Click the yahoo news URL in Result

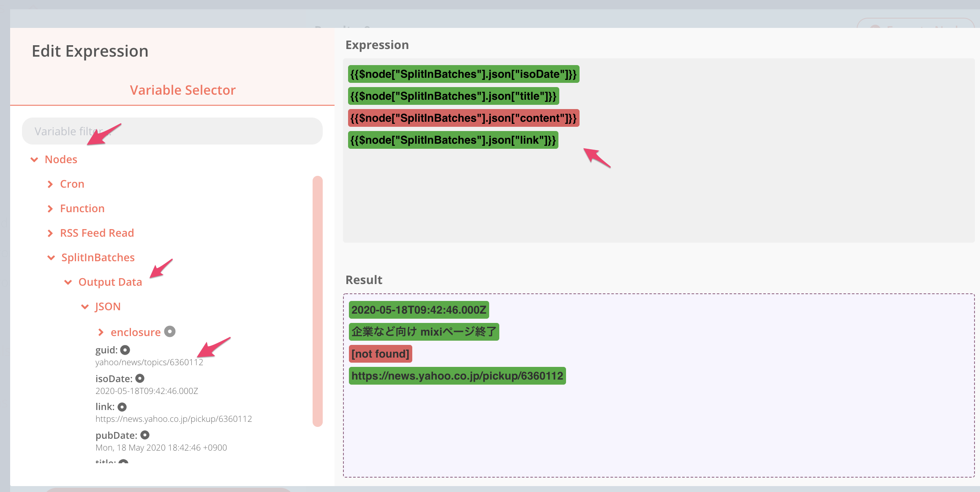(x=457, y=376)
